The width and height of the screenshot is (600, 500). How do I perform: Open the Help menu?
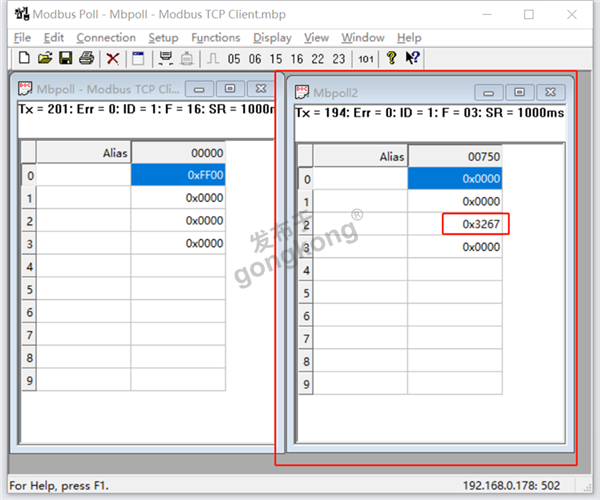pyautogui.click(x=409, y=37)
